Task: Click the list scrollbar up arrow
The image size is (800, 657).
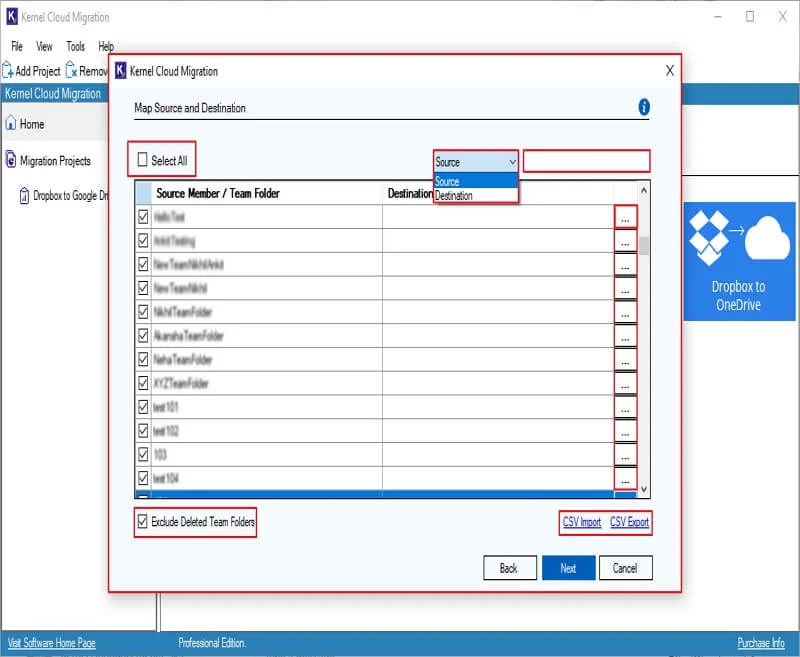Action: (644, 190)
